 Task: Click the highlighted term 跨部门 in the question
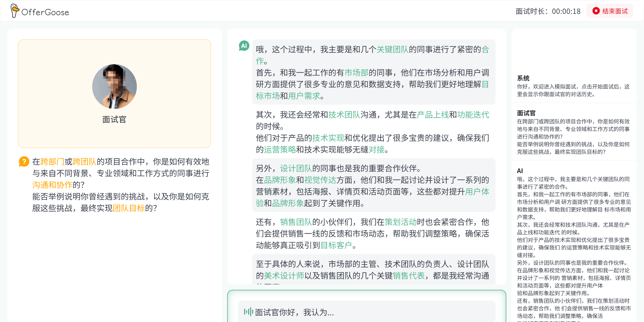pos(52,162)
